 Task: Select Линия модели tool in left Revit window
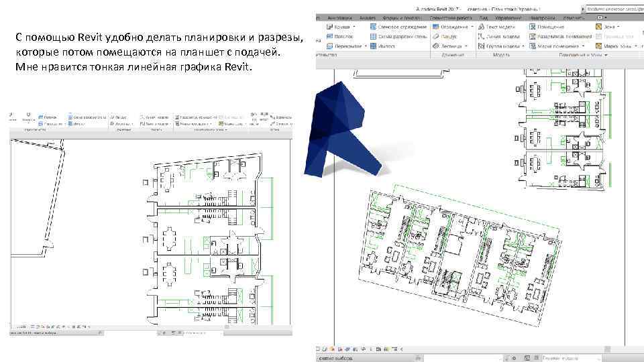(154, 117)
